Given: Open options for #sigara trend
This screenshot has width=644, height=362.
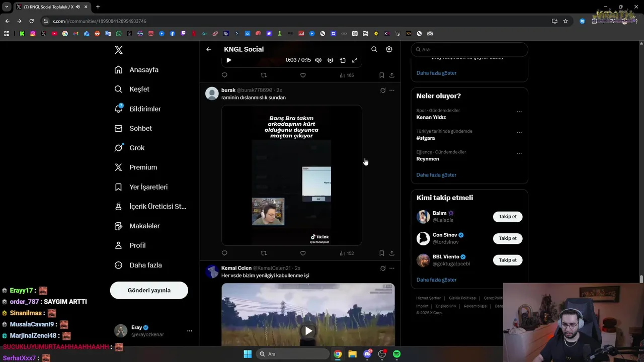Looking at the screenshot, I should [519, 132].
